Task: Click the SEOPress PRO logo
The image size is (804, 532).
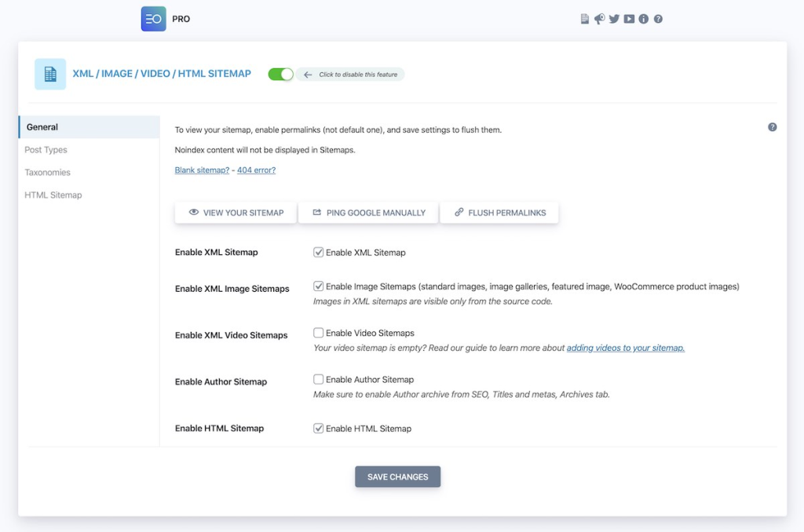Action: click(154, 19)
